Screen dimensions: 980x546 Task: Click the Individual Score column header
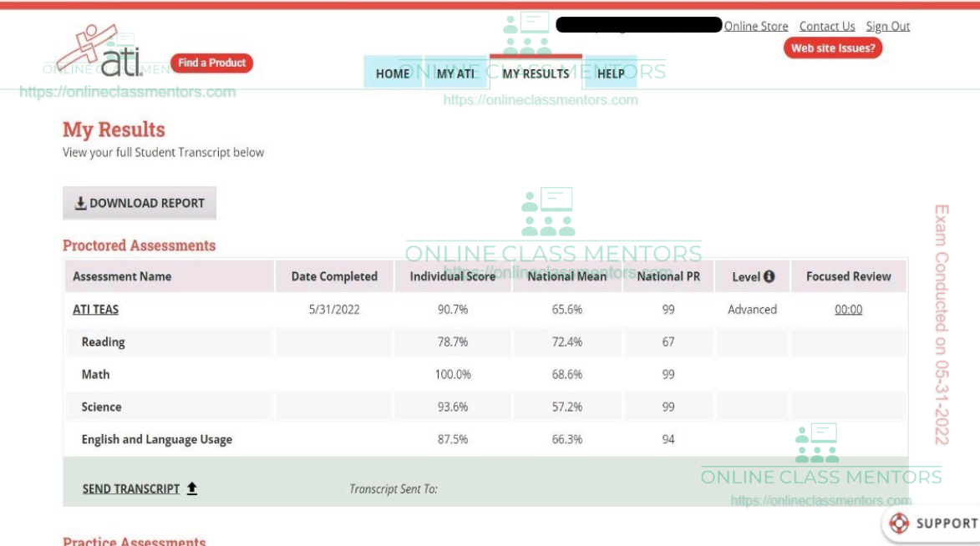point(452,276)
